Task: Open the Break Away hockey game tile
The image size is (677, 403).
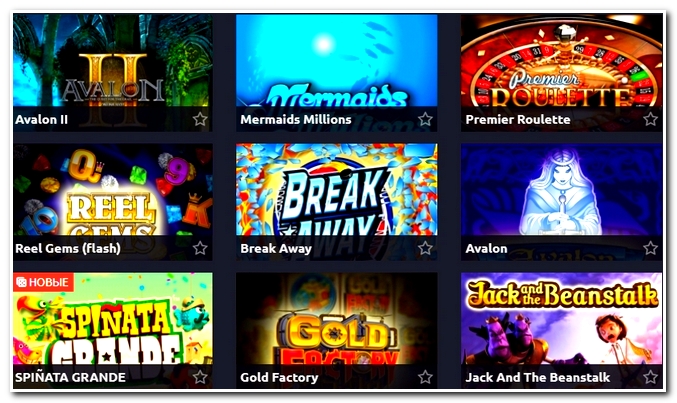Action: 336,190
